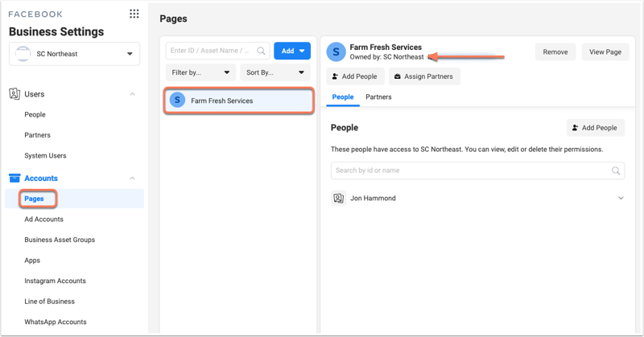Image resolution: width=644 pixels, height=337 pixels.
Task: Collapse the Users section chevron
Action: (132, 94)
